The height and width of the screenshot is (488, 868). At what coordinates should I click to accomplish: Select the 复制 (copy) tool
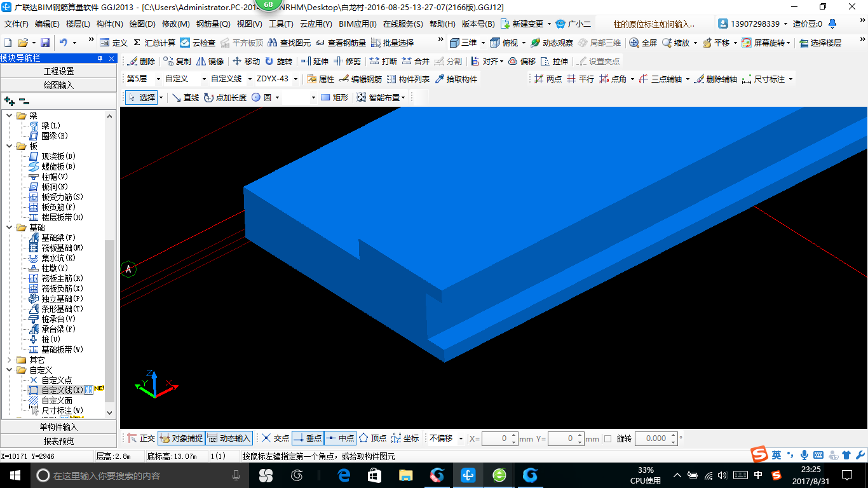[177, 62]
